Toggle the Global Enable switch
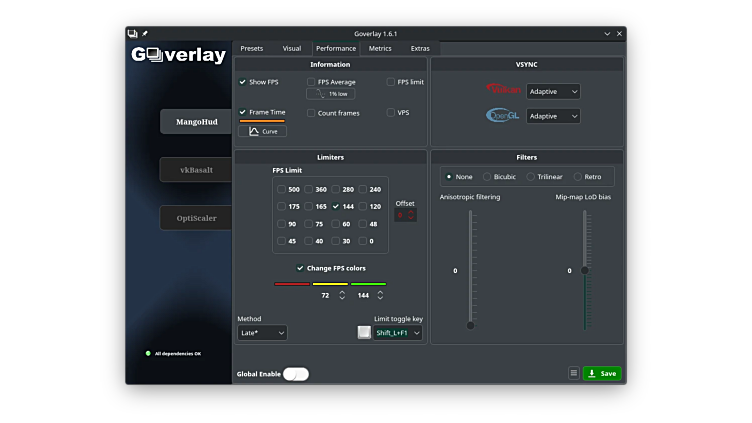The image size is (752, 423). [296, 374]
